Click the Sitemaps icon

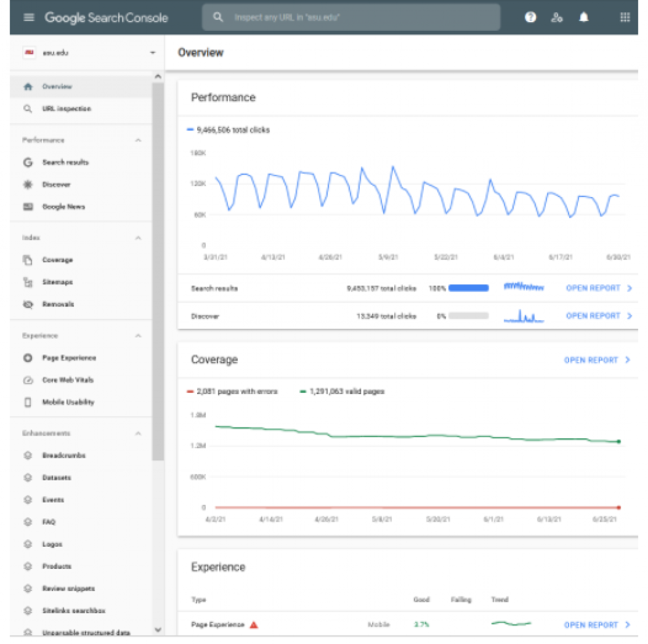(x=28, y=282)
